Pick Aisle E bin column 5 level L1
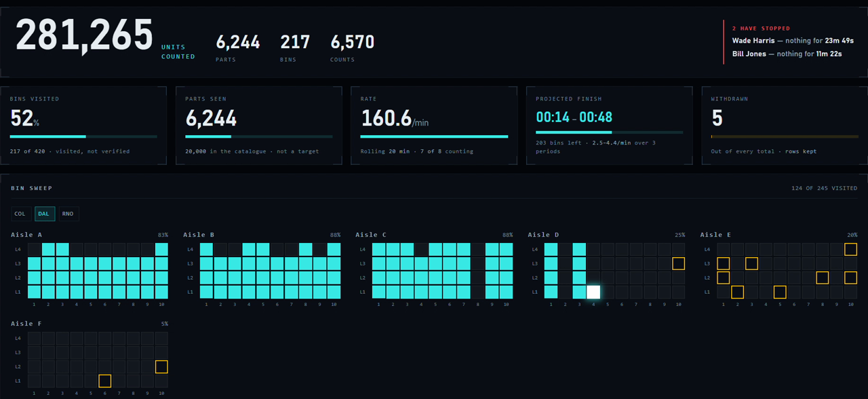This screenshot has width=868, height=399. click(780, 292)
